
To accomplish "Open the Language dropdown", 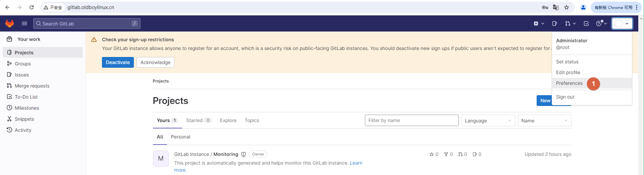I will point(488,120).
